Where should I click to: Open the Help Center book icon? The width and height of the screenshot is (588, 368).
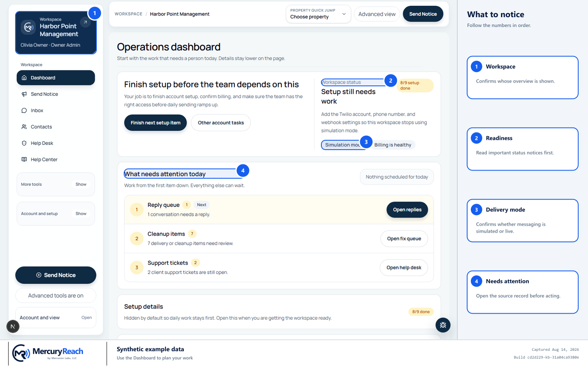coord(24,159)
